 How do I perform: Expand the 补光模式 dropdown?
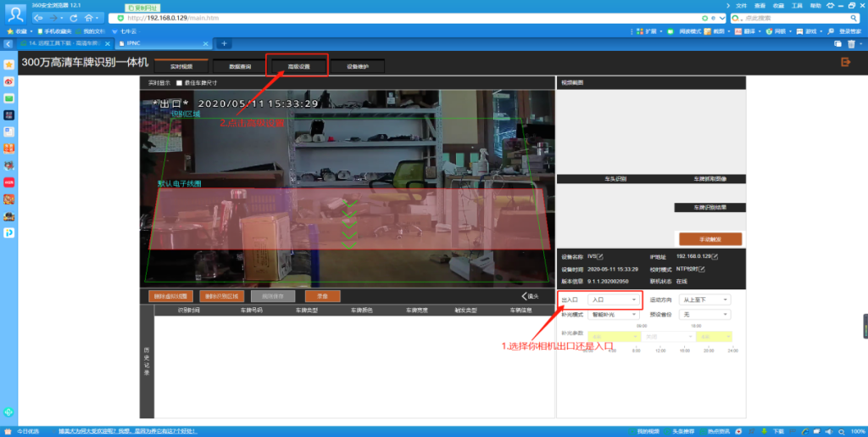click(613, 314)
